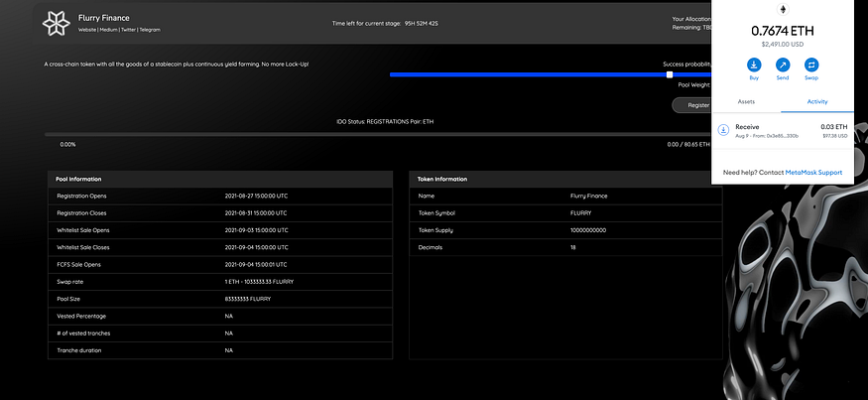Click the # of vested tranches label
The image size is (868, 400).
coord(83,333)
